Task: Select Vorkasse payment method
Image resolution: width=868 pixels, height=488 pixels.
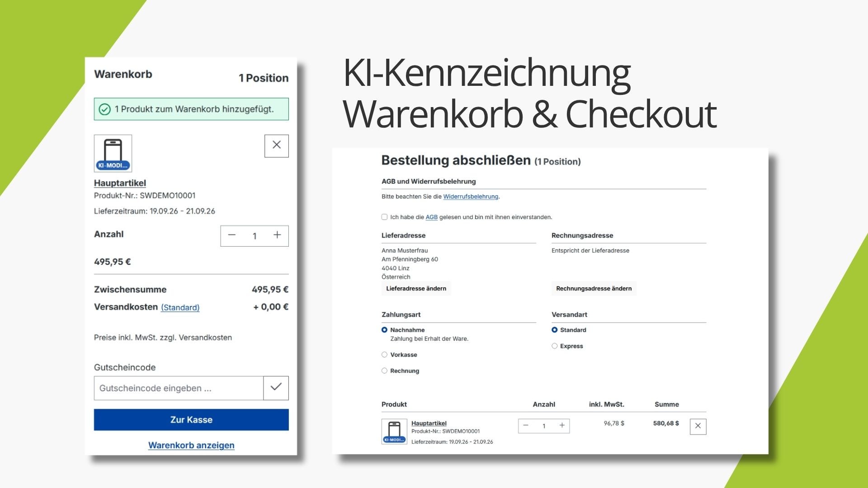Action: [384, 355]
